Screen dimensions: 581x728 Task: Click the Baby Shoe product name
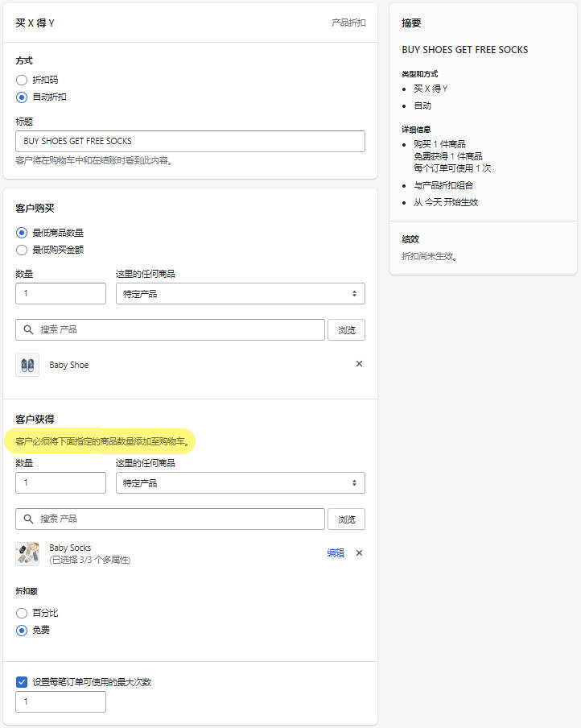(x=69, y=365)
